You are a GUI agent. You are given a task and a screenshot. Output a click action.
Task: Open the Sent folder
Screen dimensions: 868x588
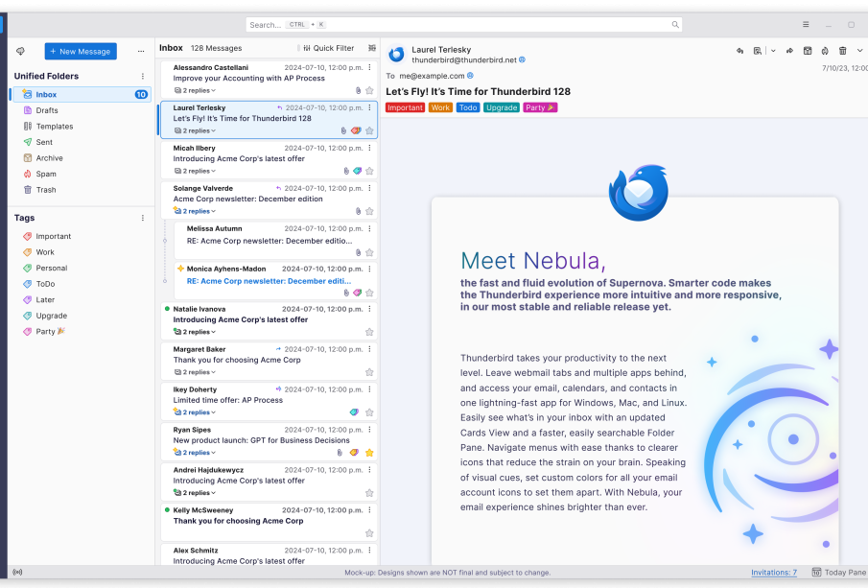pos(44,142)
